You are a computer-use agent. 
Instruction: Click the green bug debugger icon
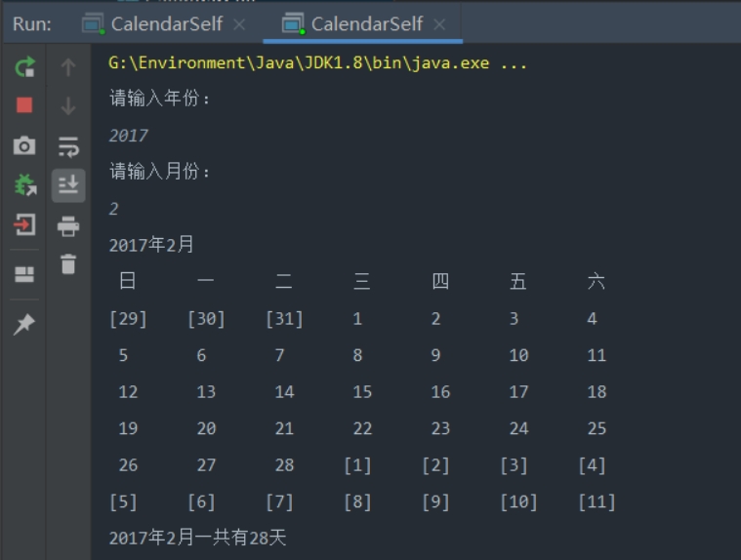[24, 184]
